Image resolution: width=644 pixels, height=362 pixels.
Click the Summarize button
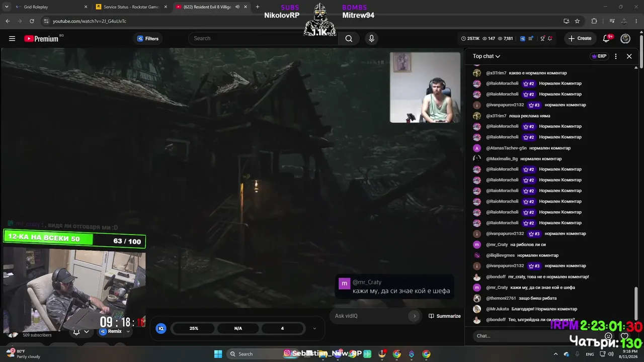coord(444,316)
